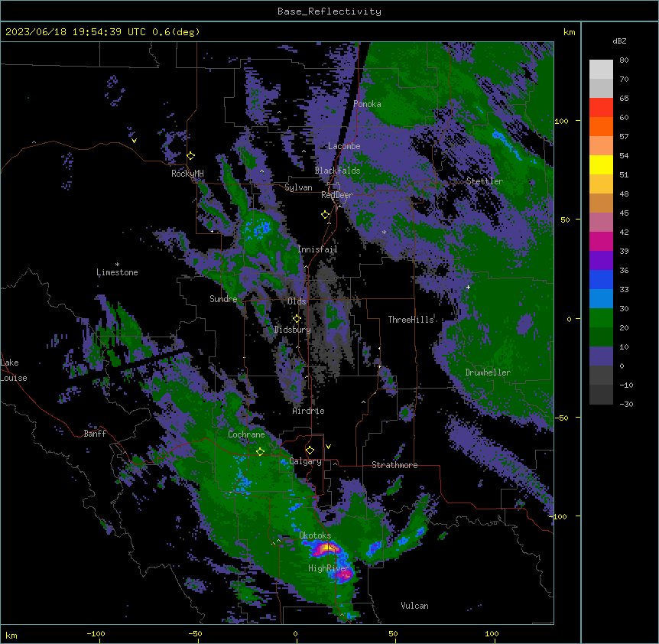Click the yellow v marker northwest of RockyMH

coord(134,141)
